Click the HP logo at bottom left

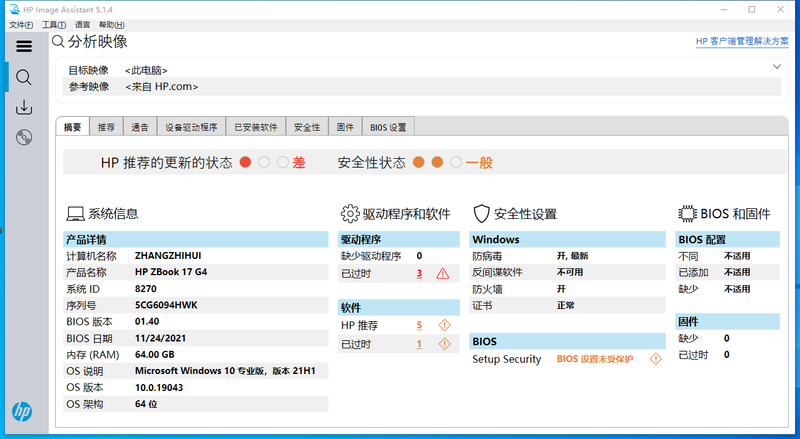coord(22,411)
